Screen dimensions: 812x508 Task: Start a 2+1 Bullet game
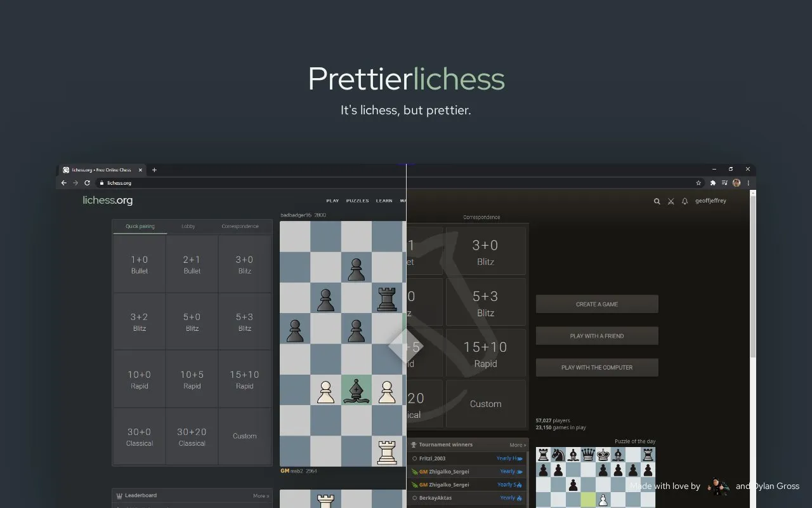[x=192, y=264]
